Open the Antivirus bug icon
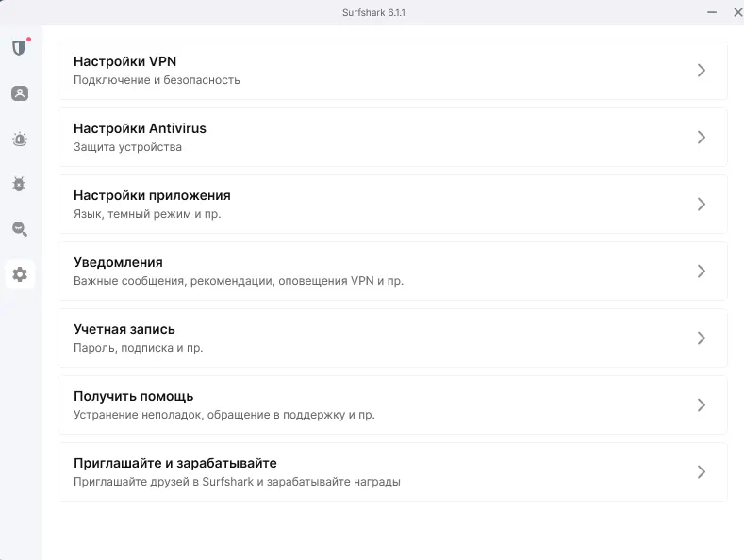The image size is (744, 560). (x=20, y=184)
